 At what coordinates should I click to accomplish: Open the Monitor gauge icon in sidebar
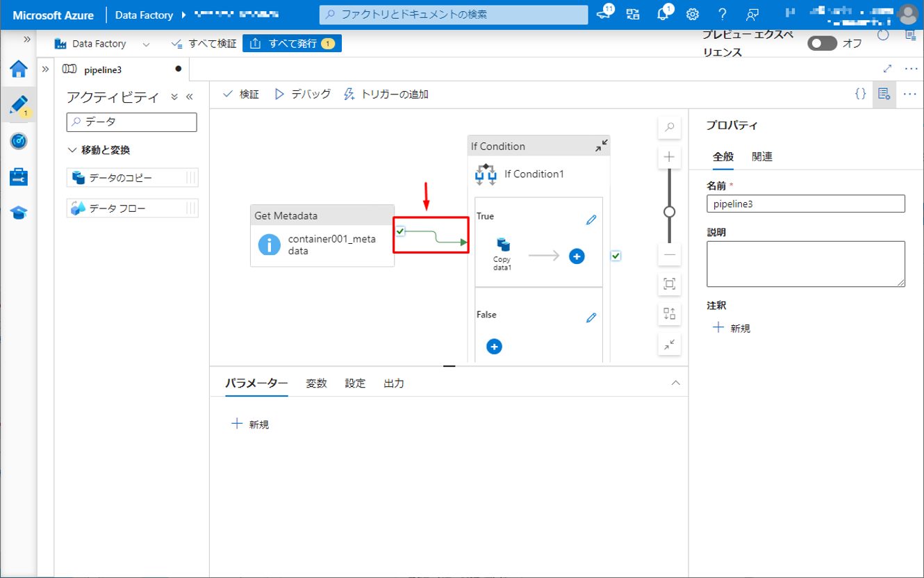(x=19, y=141)
